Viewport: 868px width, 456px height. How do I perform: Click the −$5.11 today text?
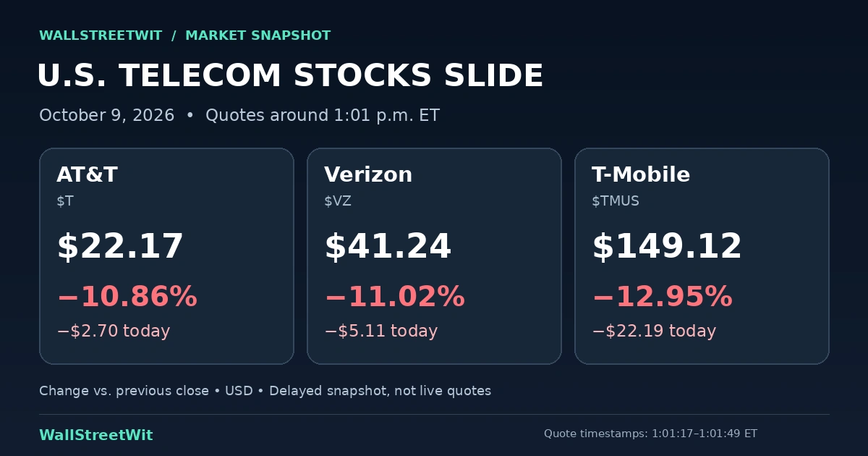tap(380, 332)
